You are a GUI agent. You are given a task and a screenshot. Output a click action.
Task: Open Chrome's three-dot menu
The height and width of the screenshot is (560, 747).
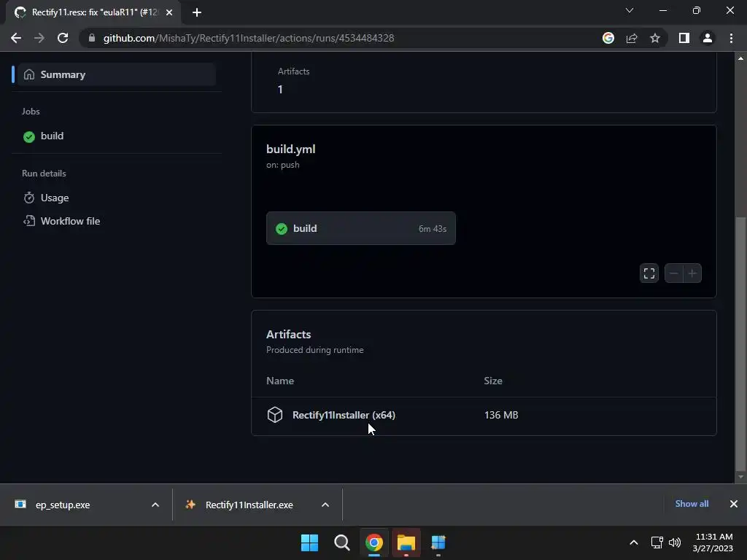(x=731, y=38)
